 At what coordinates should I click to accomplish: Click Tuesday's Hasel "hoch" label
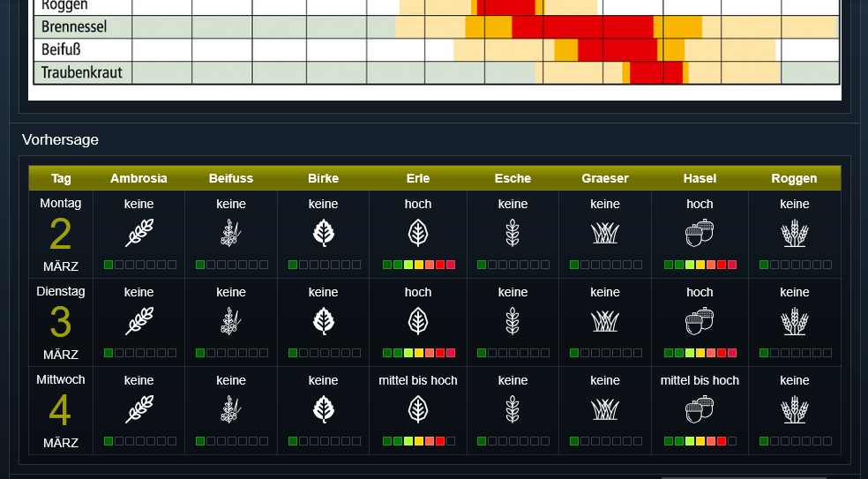pos(700,292)
